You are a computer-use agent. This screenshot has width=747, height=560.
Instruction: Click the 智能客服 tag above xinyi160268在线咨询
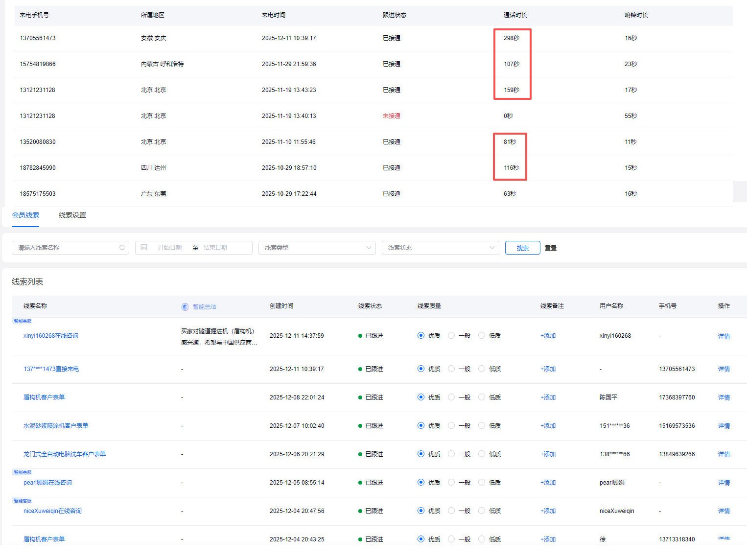pos(23,321)
